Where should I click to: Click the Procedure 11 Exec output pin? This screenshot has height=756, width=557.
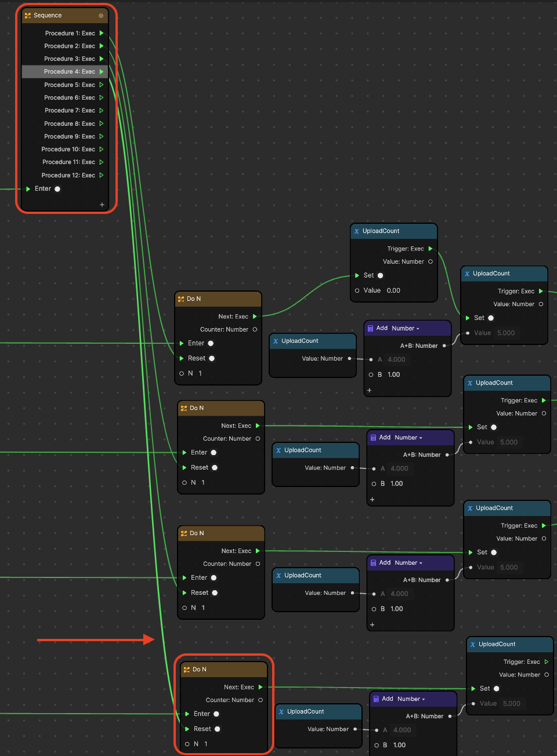(x=102, y=162)
